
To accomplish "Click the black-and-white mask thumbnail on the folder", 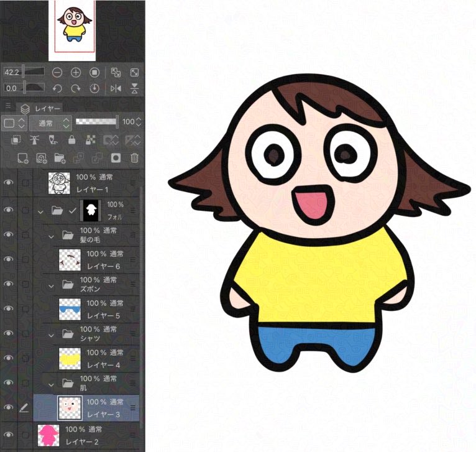I will [91, 210].
